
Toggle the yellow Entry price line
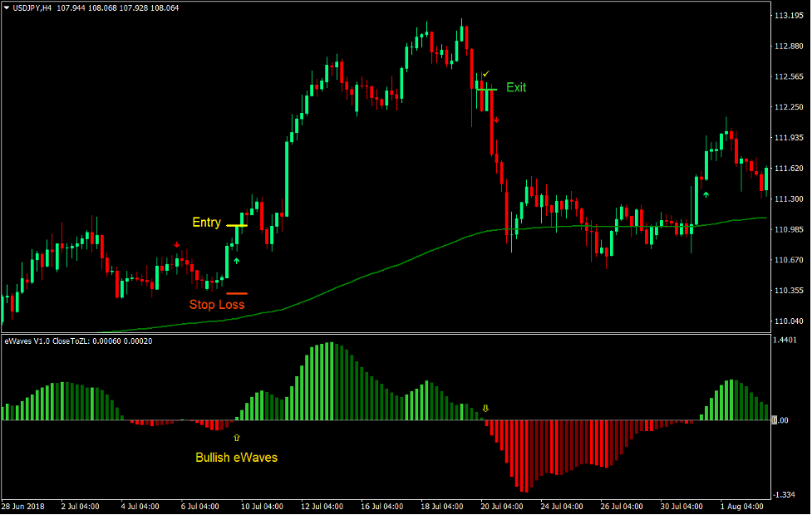(237, 224)
